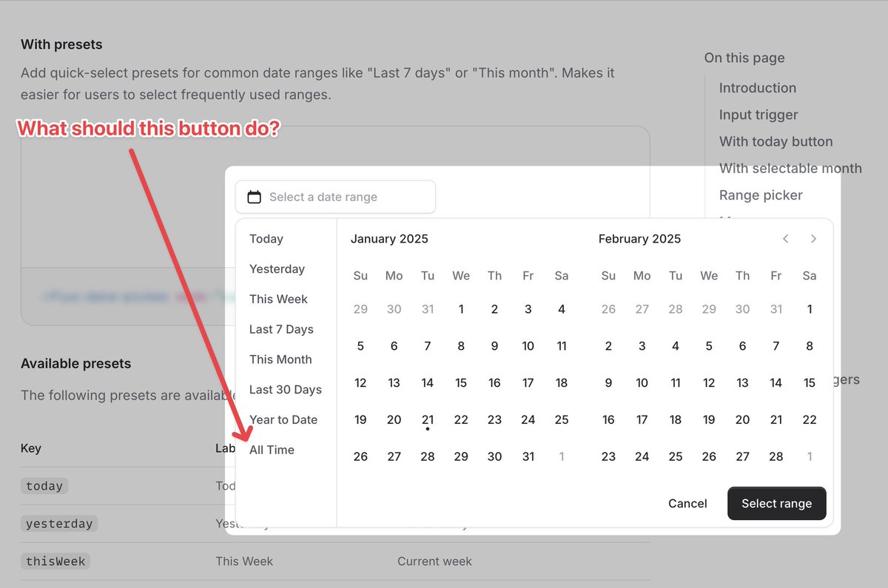Click This Week label cell in table
Image resolution: width=888 pixels, height=588 pixels.
[244, 561]
